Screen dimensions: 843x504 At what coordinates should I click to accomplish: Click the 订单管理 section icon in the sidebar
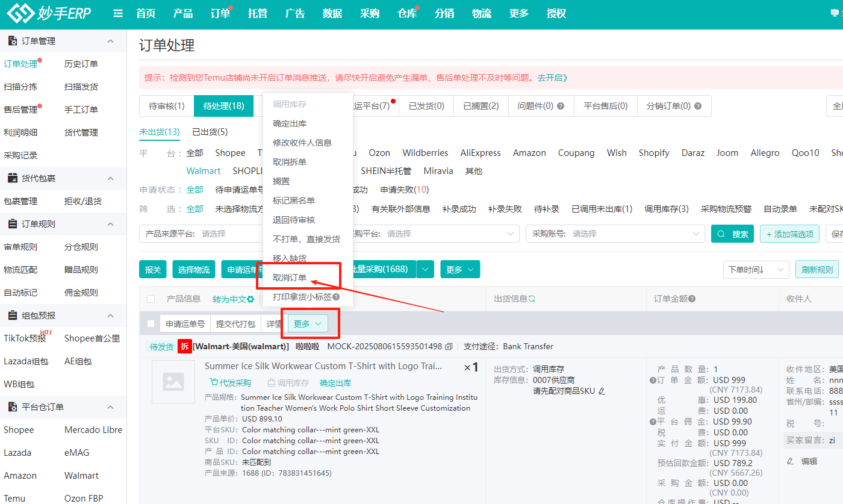(x=12, y=41)
